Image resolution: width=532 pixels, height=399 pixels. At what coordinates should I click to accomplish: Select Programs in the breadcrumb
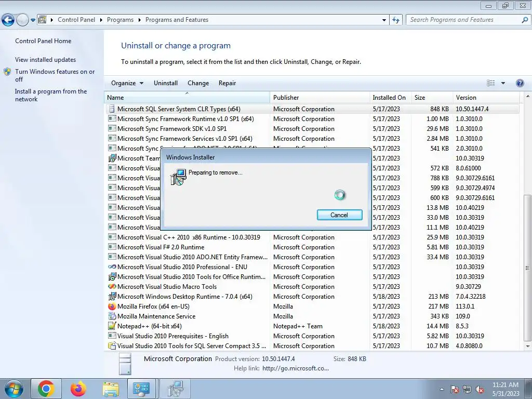coord(120,20)
